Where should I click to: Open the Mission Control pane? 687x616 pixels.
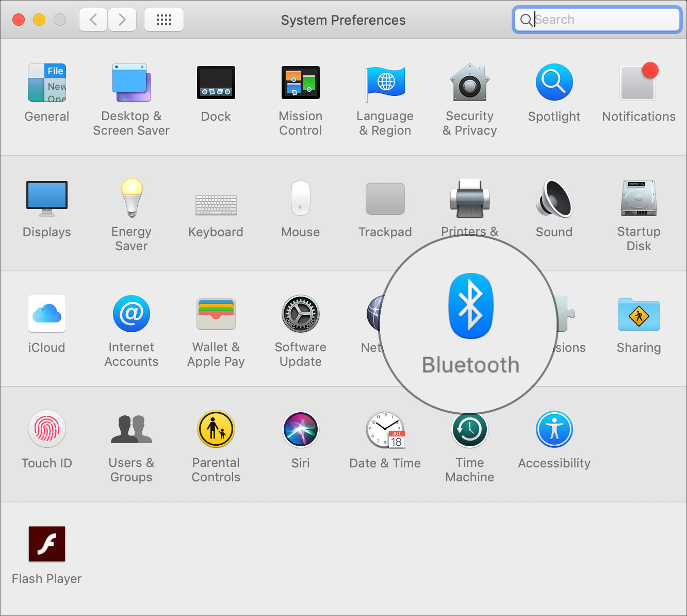tap(300, 84)
